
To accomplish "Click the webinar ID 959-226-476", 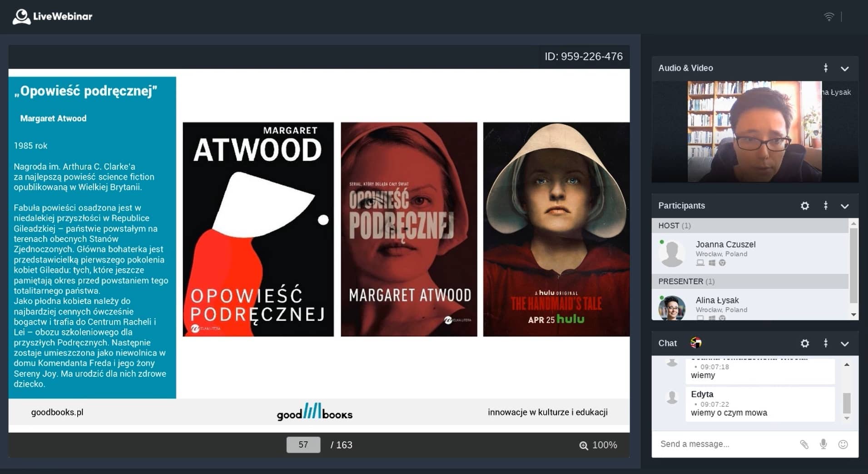I will click(584, 56).
